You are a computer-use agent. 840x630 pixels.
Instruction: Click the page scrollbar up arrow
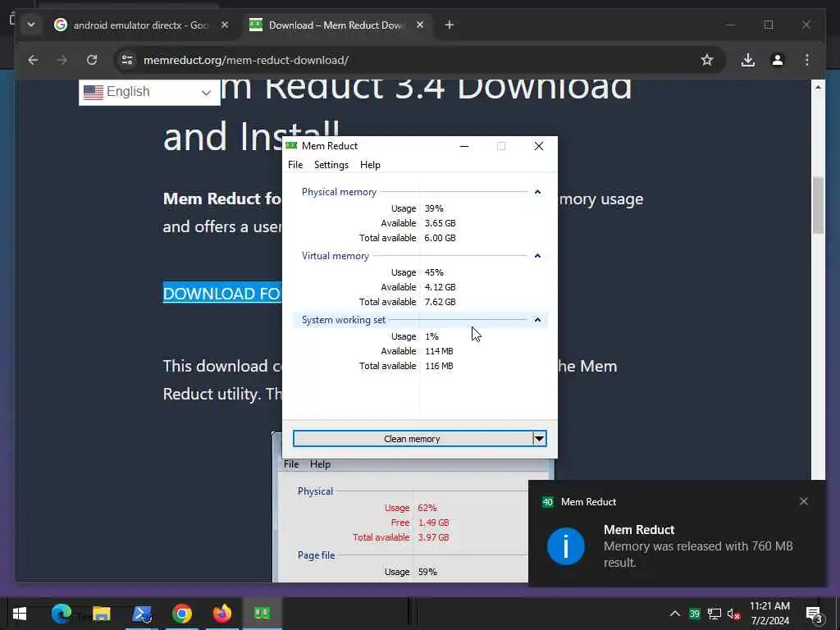click(818, 87)
